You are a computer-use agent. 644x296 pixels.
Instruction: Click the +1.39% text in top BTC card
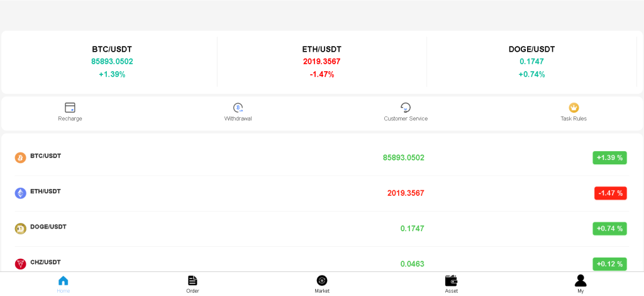coord(112,75)
